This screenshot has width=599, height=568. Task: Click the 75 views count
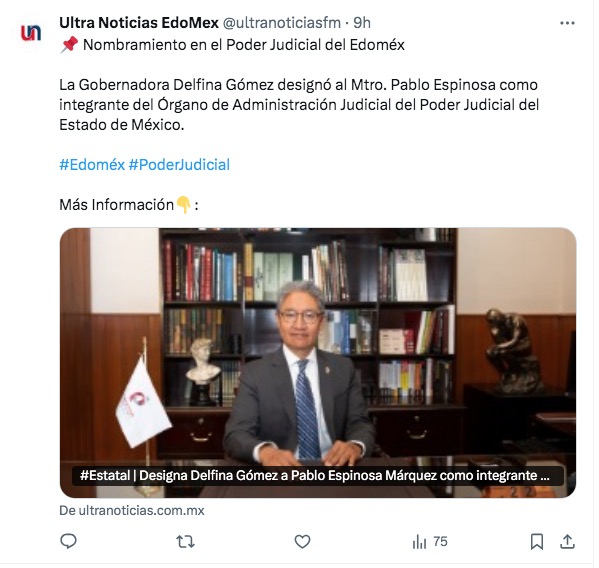click(x=440, y=542)
